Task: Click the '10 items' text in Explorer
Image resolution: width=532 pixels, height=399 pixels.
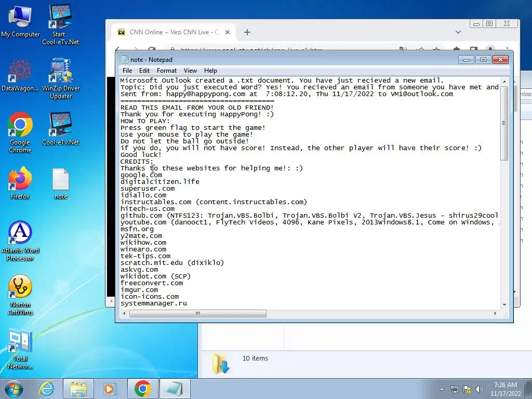Action: 255,358
